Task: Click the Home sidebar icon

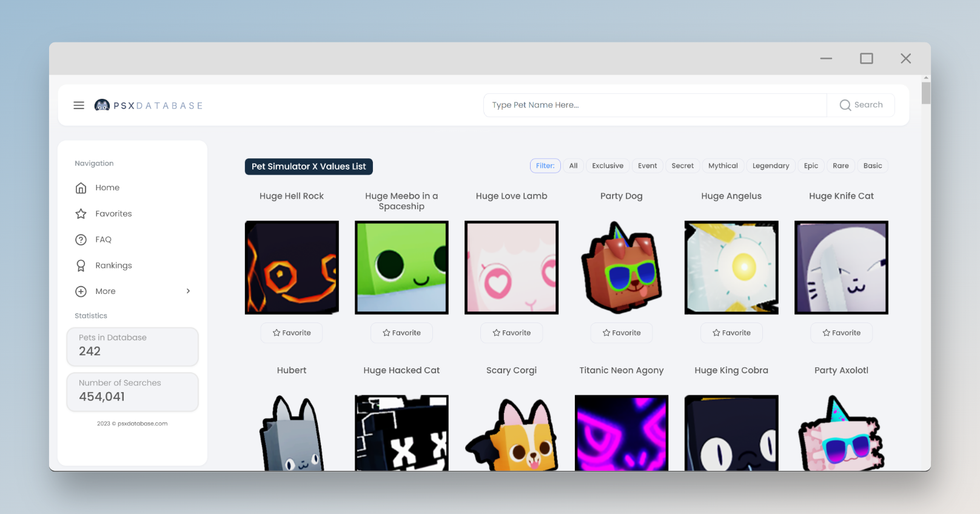Action: (81, 188)
